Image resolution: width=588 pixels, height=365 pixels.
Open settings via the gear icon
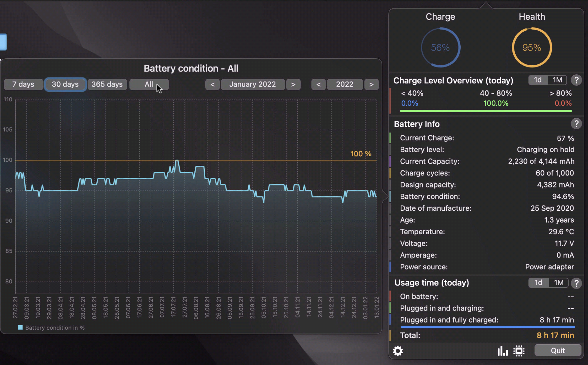398,351
